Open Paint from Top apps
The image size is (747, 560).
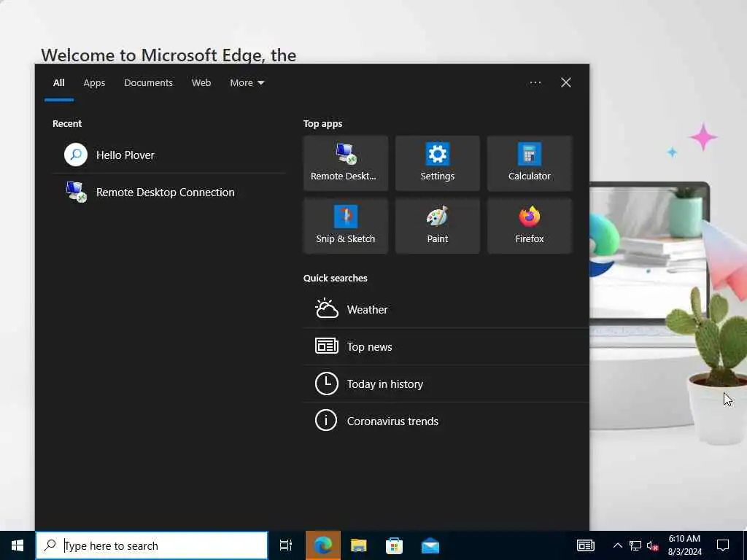(438, 226)
